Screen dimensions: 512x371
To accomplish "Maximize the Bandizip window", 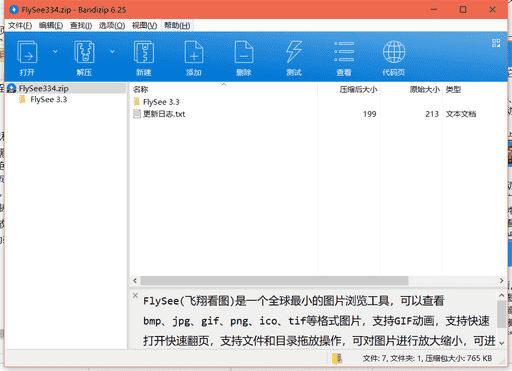I will [463, 10].
